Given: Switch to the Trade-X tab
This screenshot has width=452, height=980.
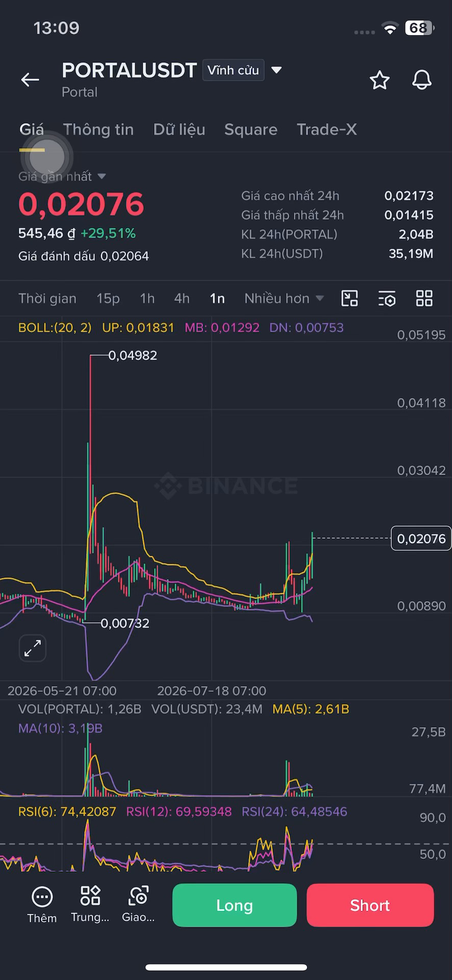Looking at the screenshot, I should (x=327, y=130).
